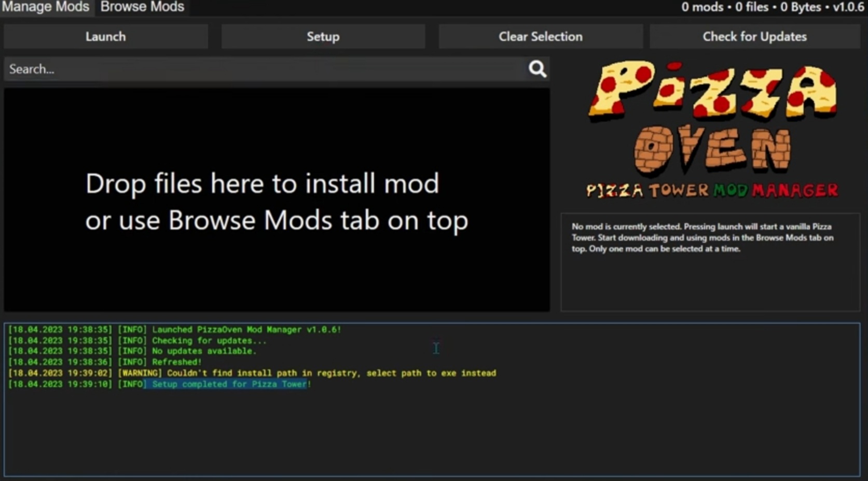Select log line 'Refreshed!'
The height and width of the screenshot is (481, 868).
tap(105, 362)
